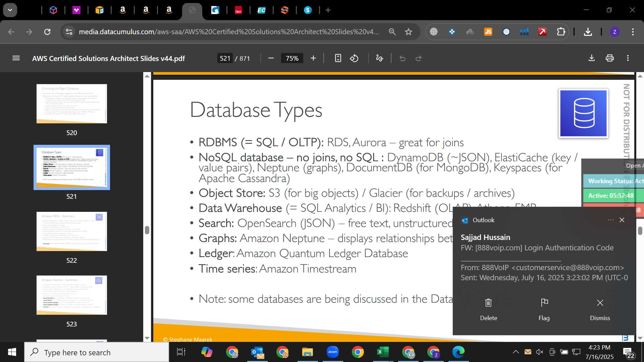Switch to the purple cube tab
The height and width of the screenshot is (362, 644).
53,10
